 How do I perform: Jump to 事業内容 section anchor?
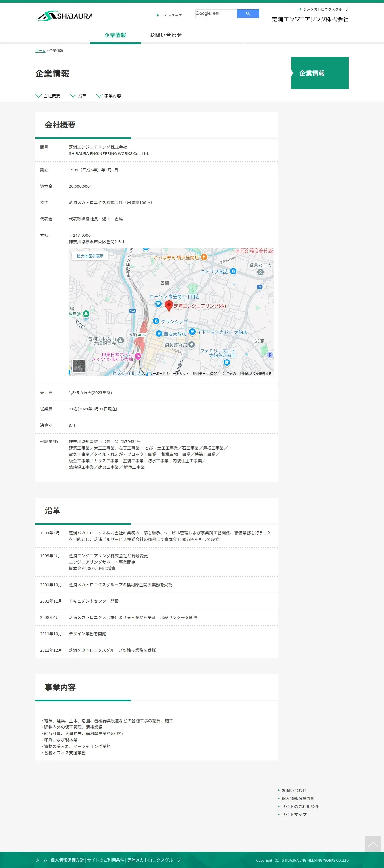(108, 96)
